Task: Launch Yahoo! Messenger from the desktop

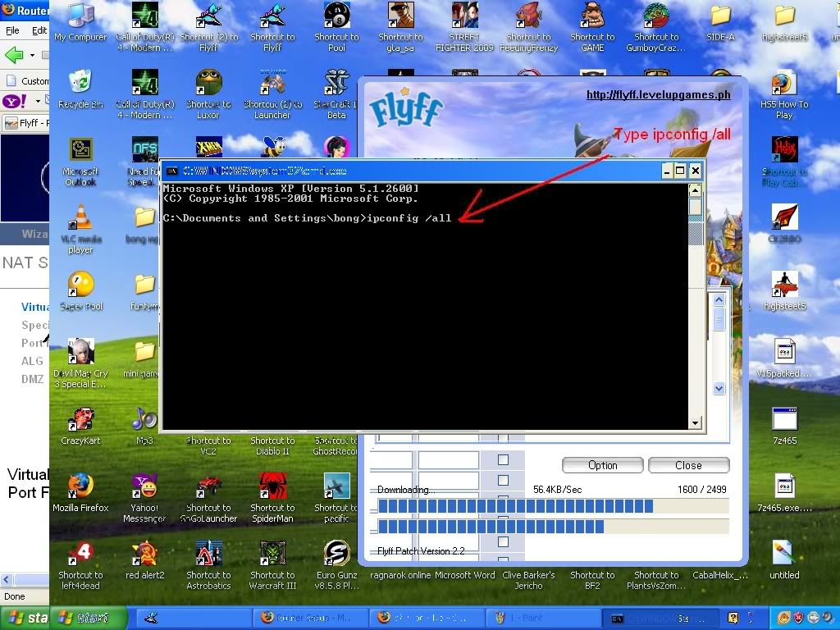Action: point(144,486)
